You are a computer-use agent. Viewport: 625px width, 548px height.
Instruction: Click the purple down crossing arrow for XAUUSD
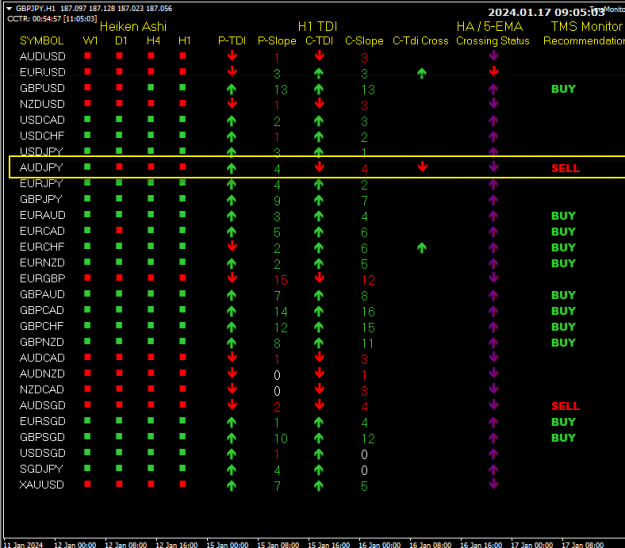pos(494,484)
